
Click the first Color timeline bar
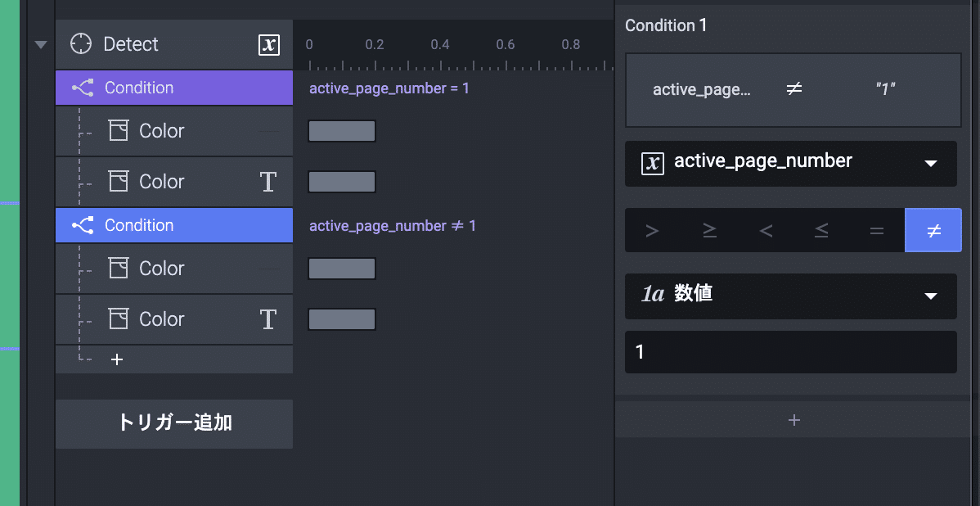point(342,131)
